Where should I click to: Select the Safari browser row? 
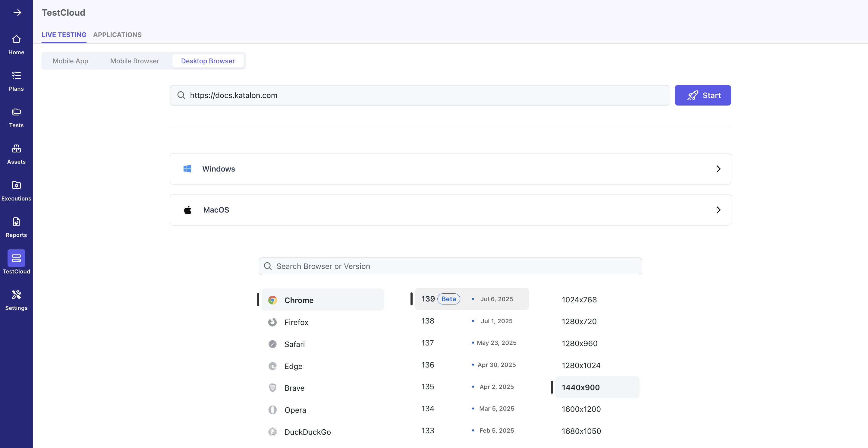point(323,344)
